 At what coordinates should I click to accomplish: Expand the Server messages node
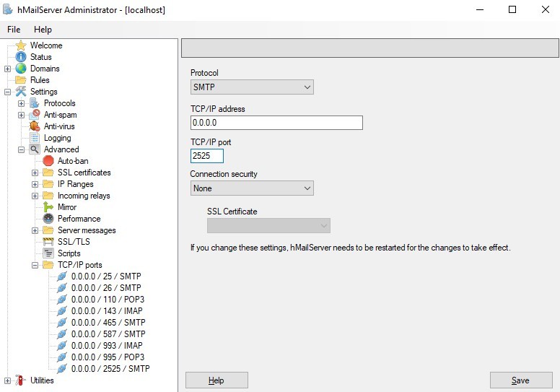pos(35,230)
